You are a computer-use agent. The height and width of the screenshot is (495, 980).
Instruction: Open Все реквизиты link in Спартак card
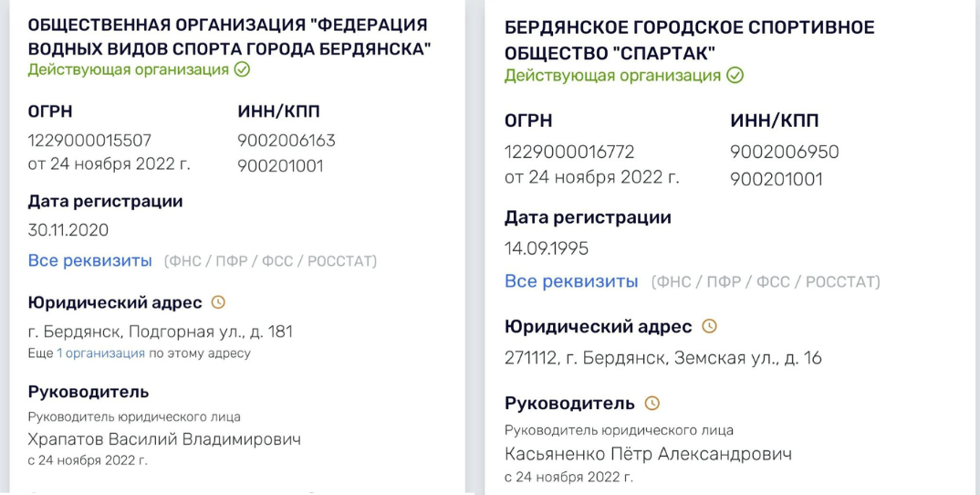[571, 281]
